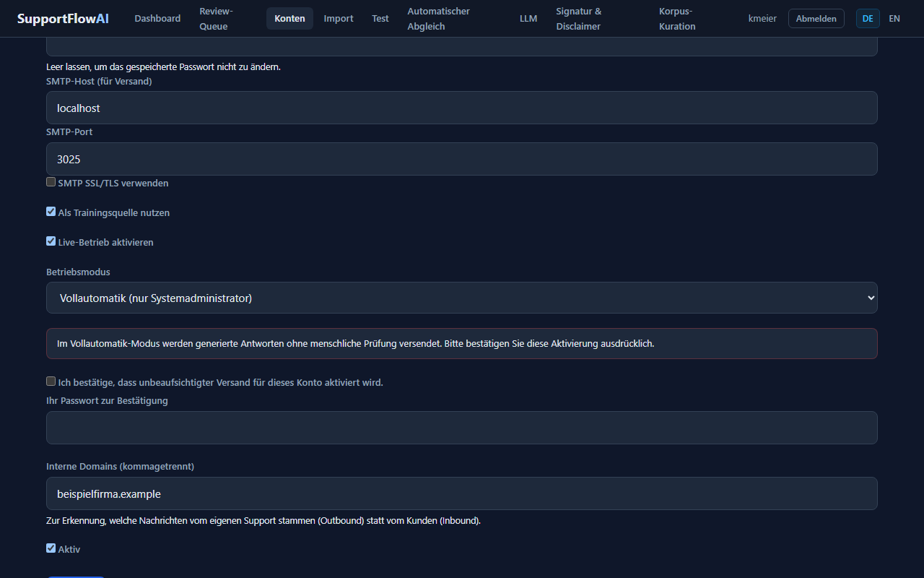Click the 'Zur Erkennung' helper text
924x578 pixels.
(x=263, y=520)
